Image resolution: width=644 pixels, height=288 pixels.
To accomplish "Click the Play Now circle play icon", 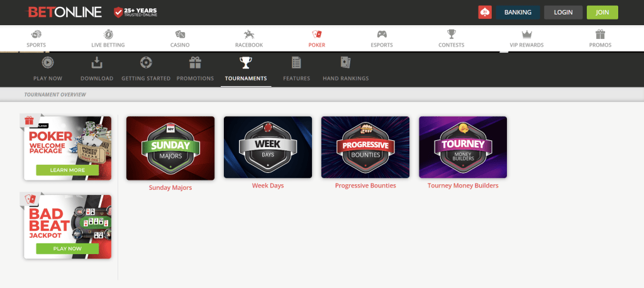I will point(48,62).
